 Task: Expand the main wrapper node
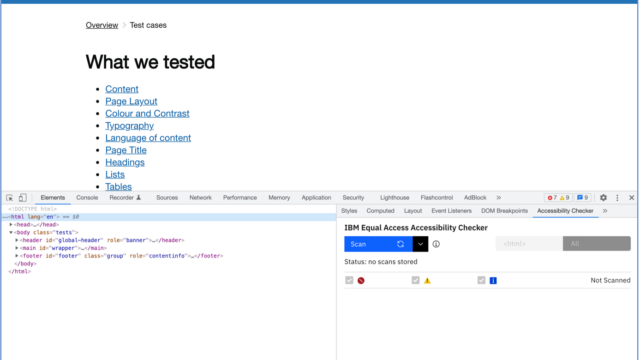pos(17,248)
